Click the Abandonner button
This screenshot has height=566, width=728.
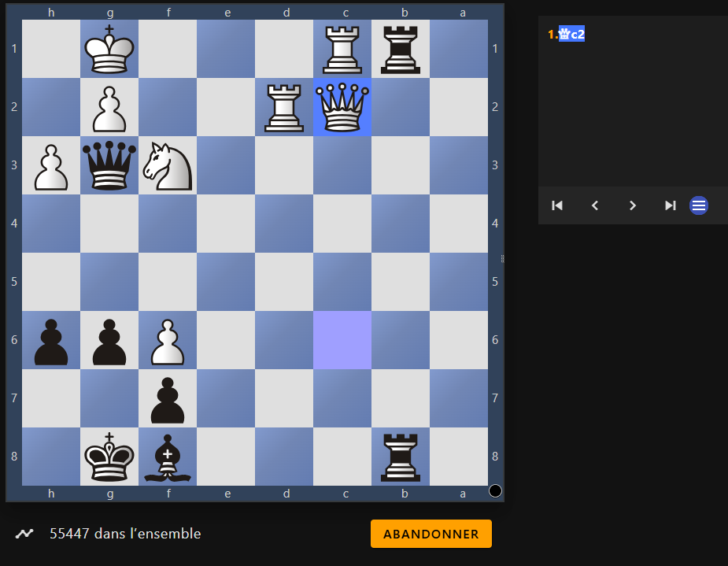pos(431,534)
